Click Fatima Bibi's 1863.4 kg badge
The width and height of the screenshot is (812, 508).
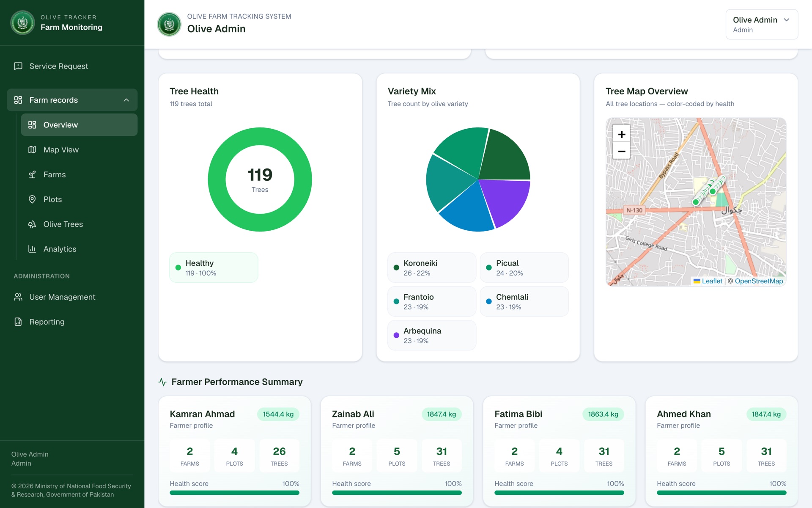(x=603, y=414)
